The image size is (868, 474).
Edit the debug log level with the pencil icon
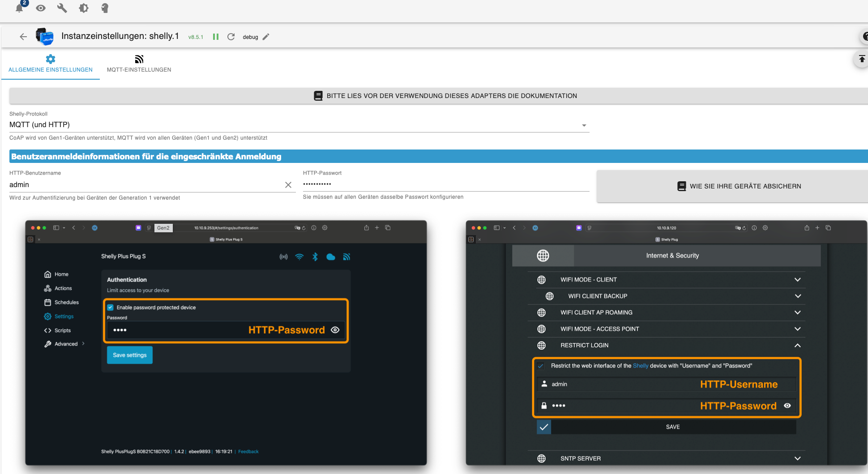266,37
